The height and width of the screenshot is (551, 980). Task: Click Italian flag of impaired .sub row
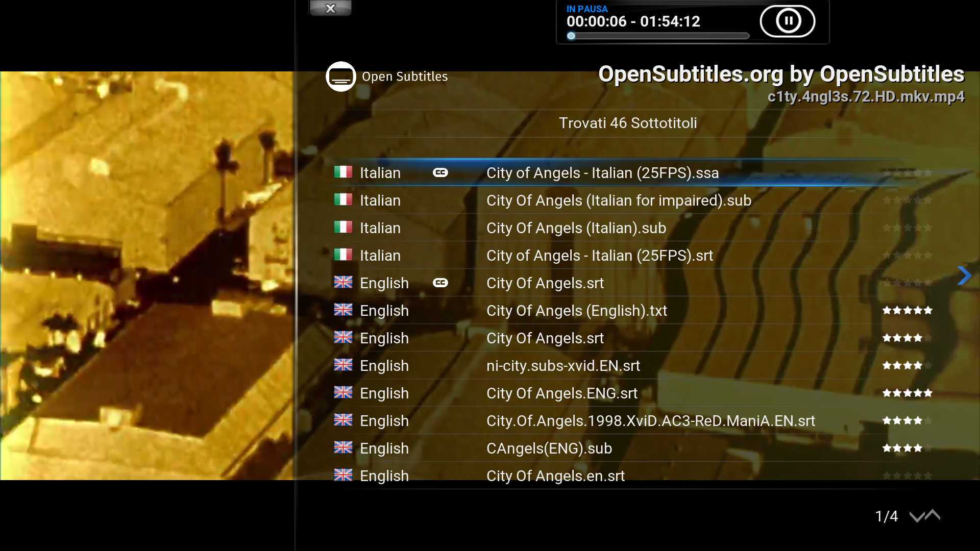(x=343, y=199)
